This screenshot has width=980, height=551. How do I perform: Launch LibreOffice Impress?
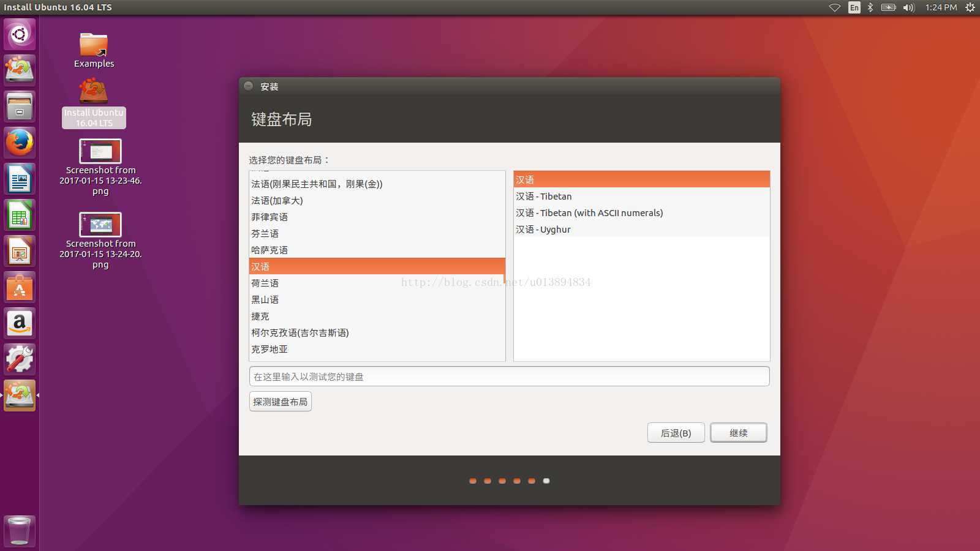20,251
